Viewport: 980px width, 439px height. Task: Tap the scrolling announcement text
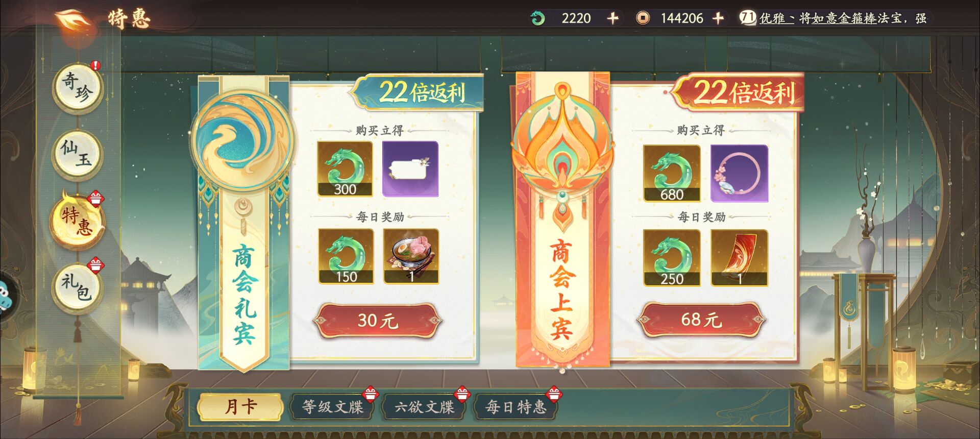(842, 18)
